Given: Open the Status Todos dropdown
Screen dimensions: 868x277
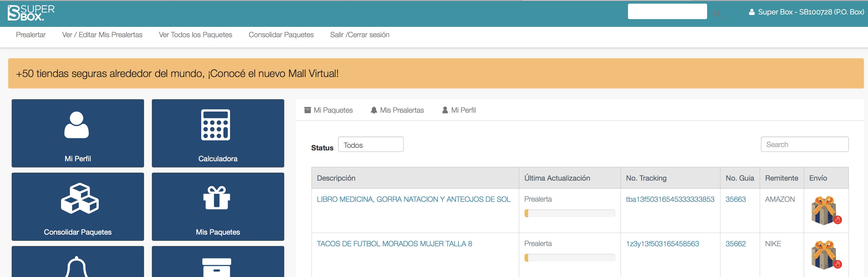Looking at the screenshot, I should pyautogui.click(x=371, y=144).
